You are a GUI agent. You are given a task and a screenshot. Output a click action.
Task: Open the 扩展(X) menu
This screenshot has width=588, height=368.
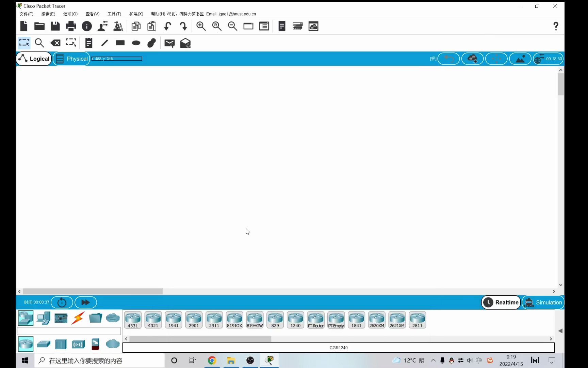pos(136,14)
